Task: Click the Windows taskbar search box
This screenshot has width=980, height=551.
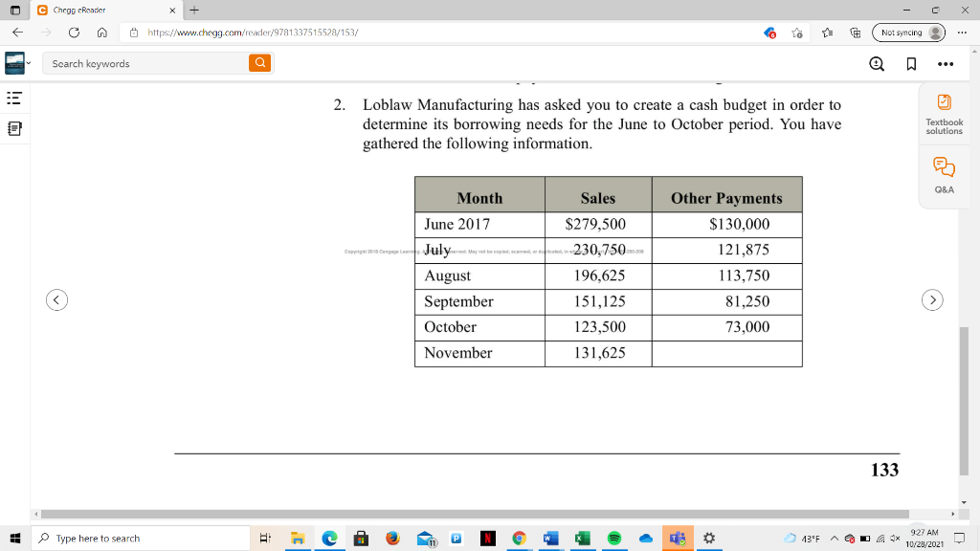Action: [x=141, y=538]
